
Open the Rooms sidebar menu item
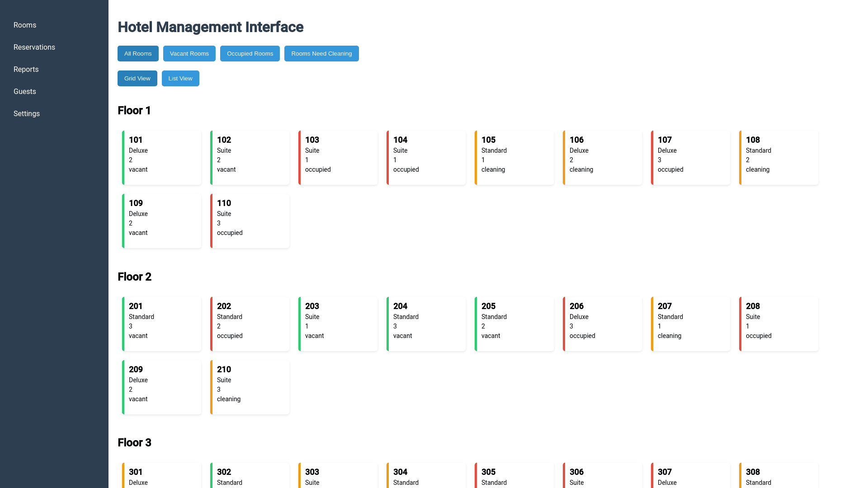click(25, 25)
